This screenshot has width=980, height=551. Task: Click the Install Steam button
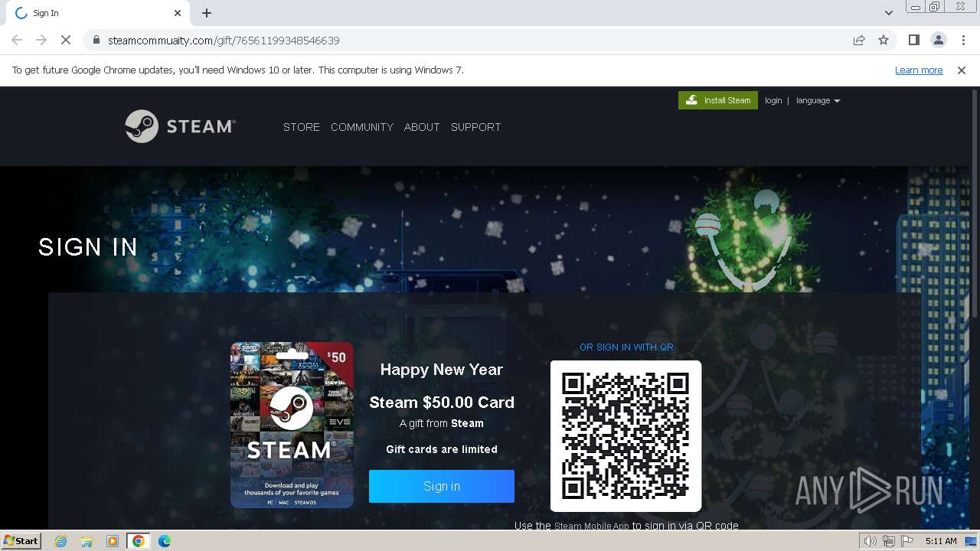pyautogui.click(x=718, y=100)
